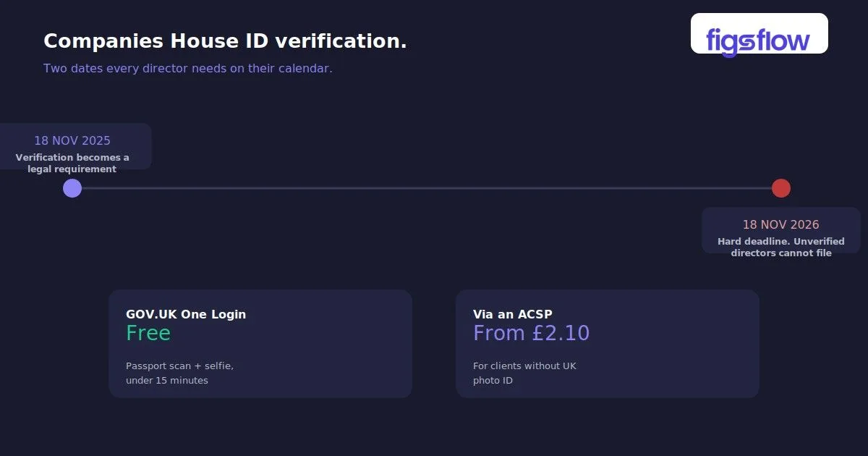Click the GOV.UK One Login title

186,314
